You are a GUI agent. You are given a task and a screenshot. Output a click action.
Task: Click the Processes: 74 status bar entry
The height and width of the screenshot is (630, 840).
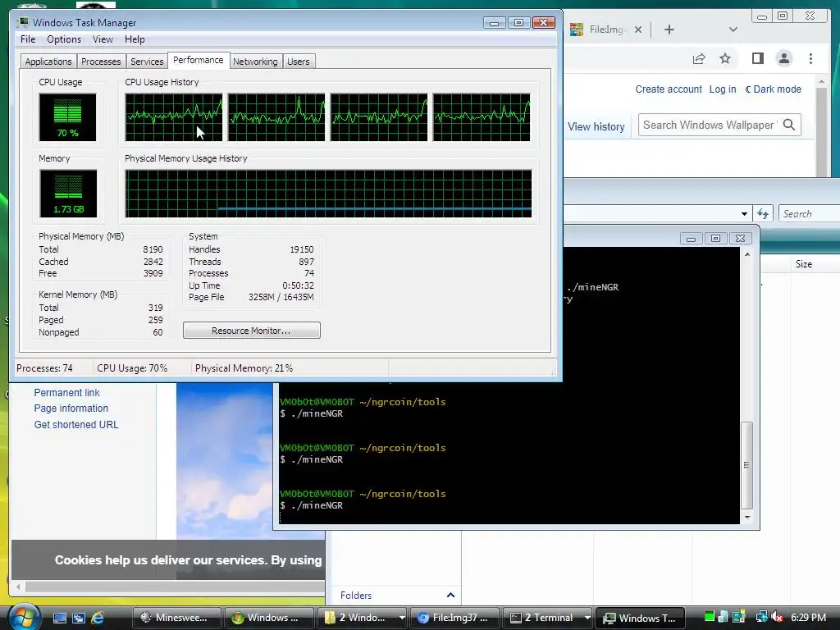point(44,368)
